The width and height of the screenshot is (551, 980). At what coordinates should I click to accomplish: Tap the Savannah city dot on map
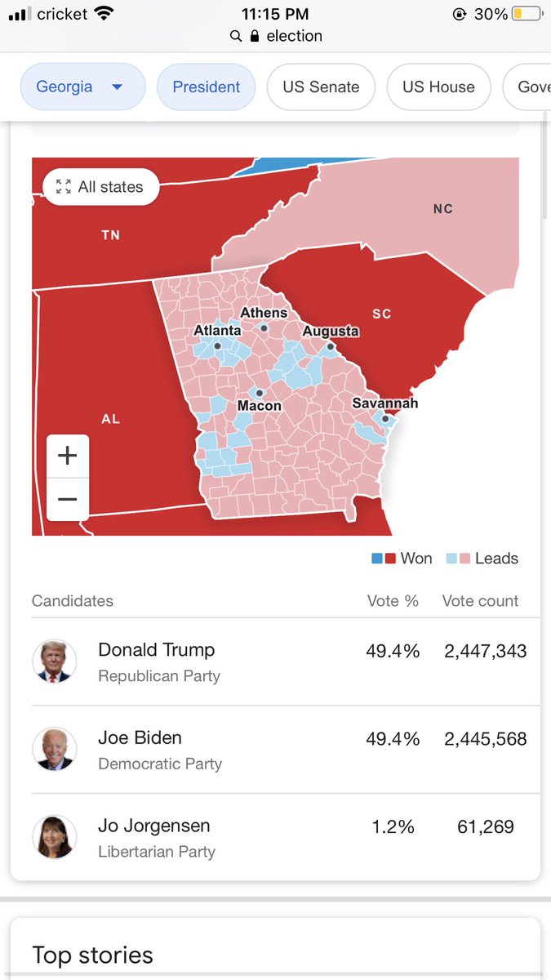(x=385, y=418)
